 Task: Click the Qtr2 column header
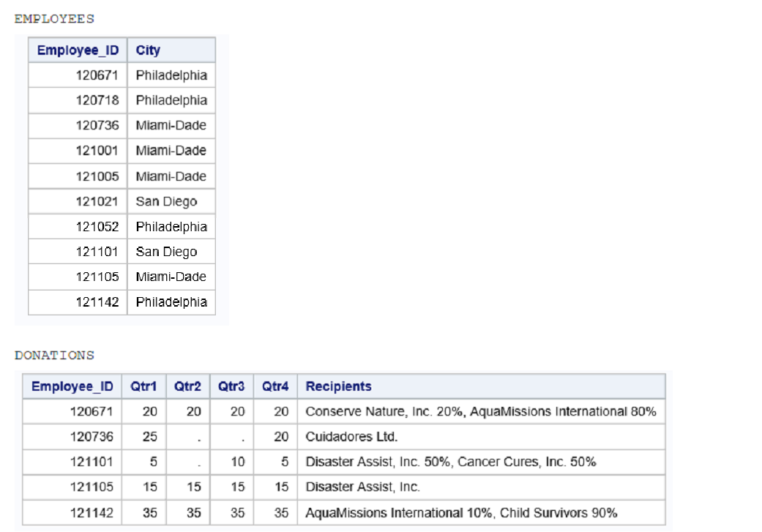[187, 386]
